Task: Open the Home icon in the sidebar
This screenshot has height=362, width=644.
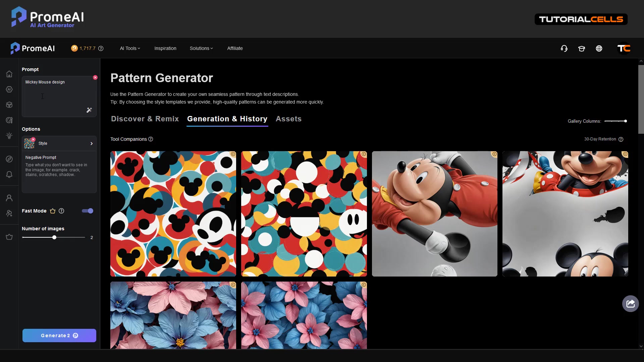Action: [x=9, y=74]
